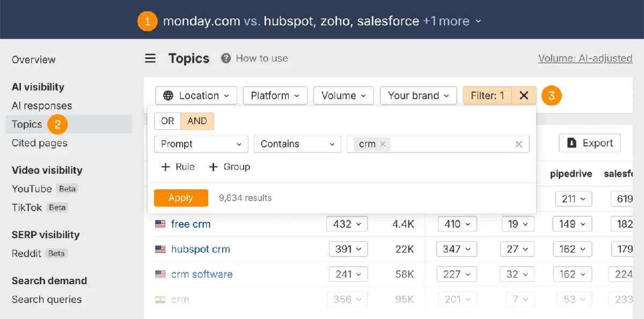Select OR logic operator
Image resolution: width=644 pixels, height=319 pixels.
click(167, 121)
